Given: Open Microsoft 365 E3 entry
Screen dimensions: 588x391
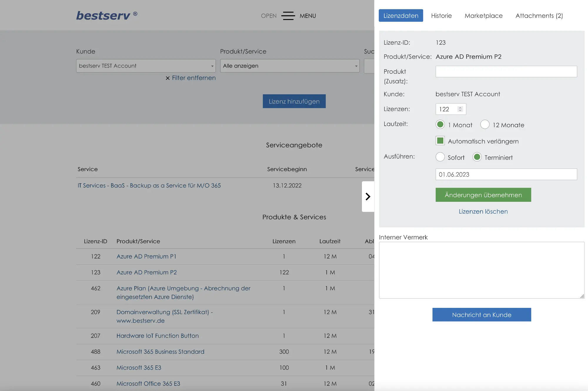Looking at the screenshot, I should tap(139, 367).
